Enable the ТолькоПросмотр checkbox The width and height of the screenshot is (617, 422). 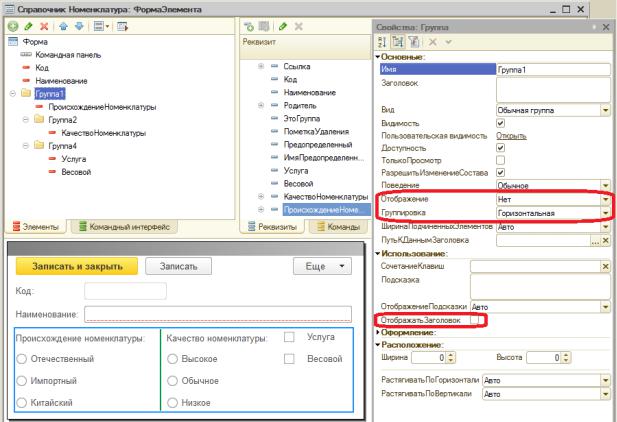click(x=501, y=160)
